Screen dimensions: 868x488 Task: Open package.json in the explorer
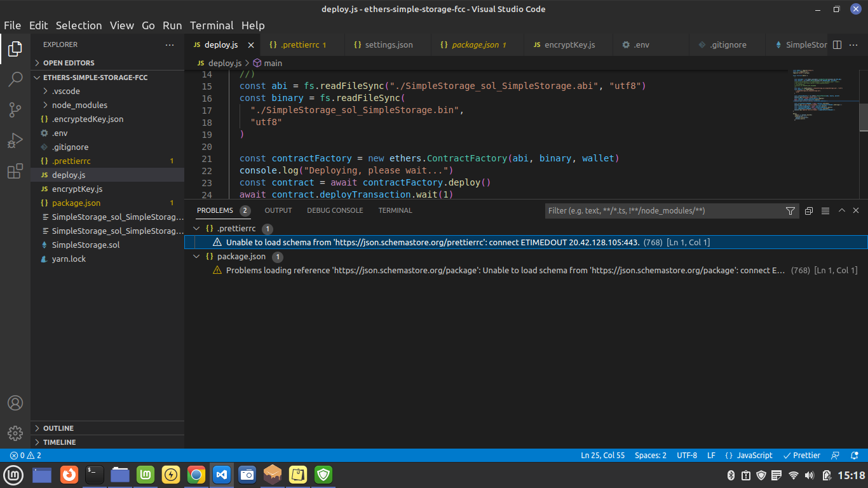tap(107, 203)
